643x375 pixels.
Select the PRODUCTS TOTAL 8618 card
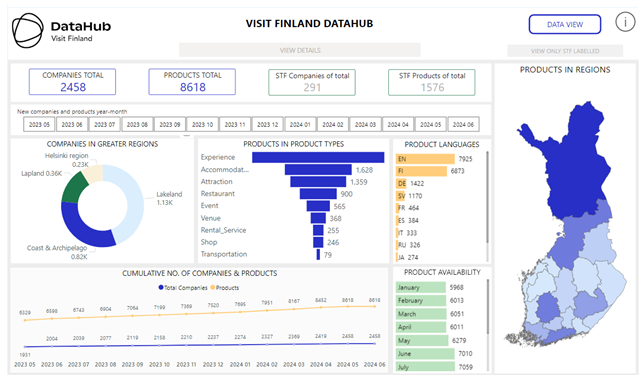coord(192,82)
